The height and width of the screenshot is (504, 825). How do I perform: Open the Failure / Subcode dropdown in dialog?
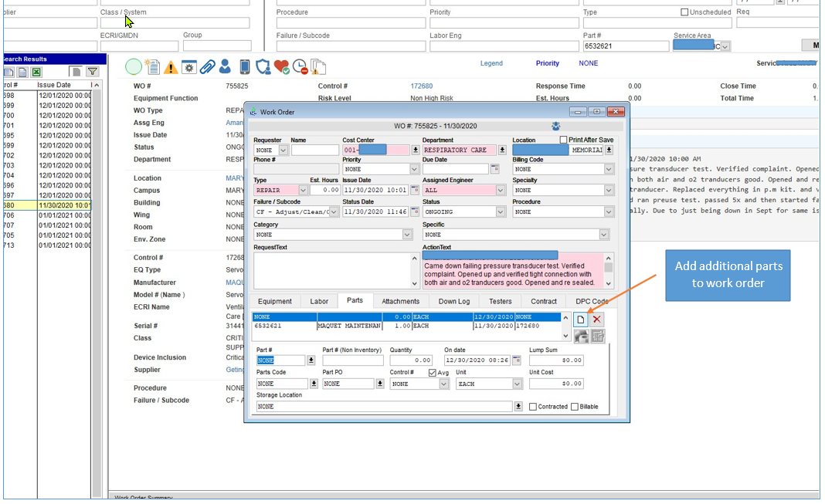[334, 211]
